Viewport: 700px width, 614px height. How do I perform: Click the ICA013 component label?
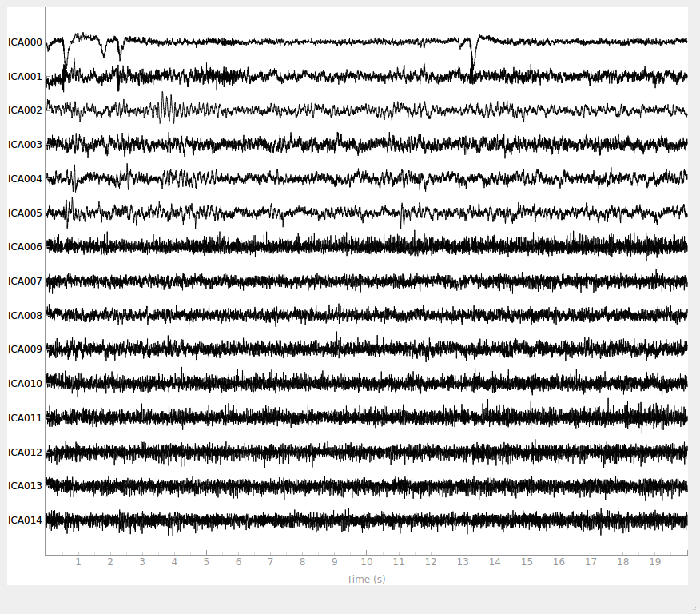[25, 486]
